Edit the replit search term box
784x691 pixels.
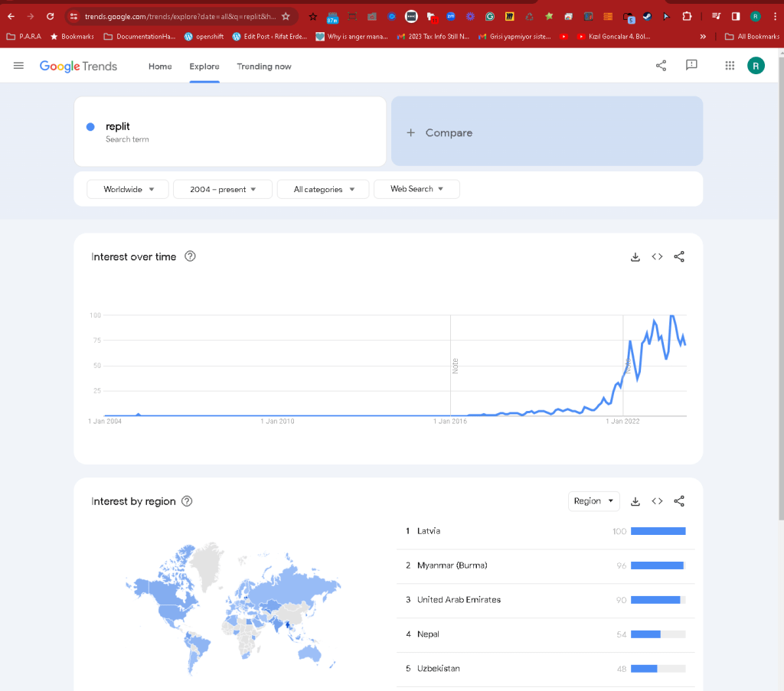pyautogui.click(x=230, y=132)
